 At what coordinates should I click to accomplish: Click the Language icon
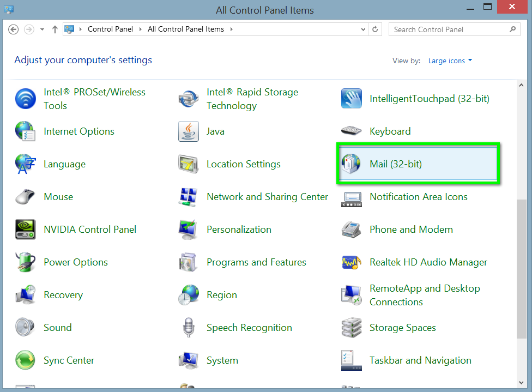(26, 164)
